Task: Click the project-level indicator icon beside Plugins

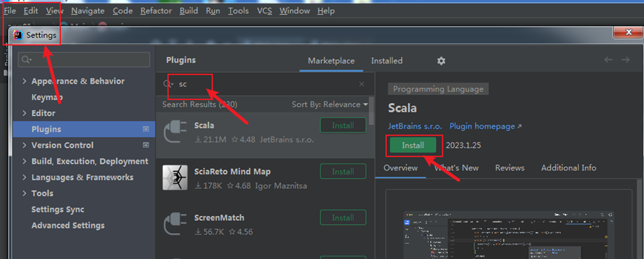Action: (145, 129)
